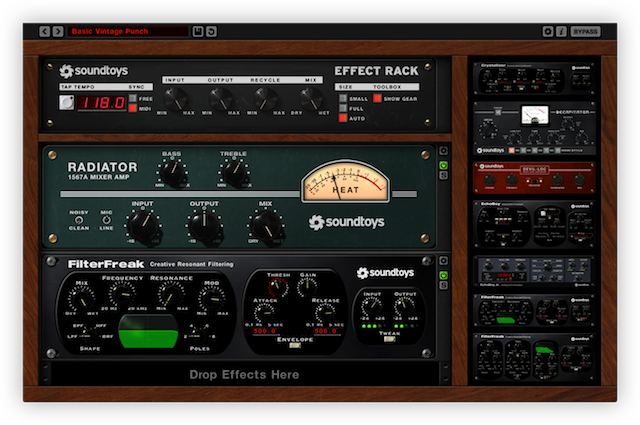
Task: Select the Free sync option
Action: [x=131, y=98]
